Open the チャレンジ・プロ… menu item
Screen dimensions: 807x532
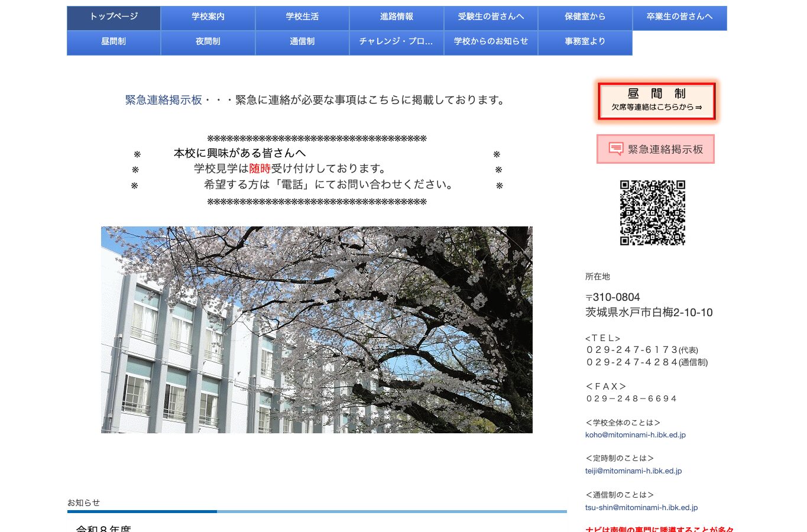click(397, 43)
